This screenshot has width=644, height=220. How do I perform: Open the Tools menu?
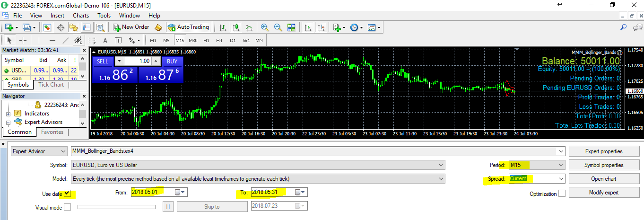(x=104, y=15)
